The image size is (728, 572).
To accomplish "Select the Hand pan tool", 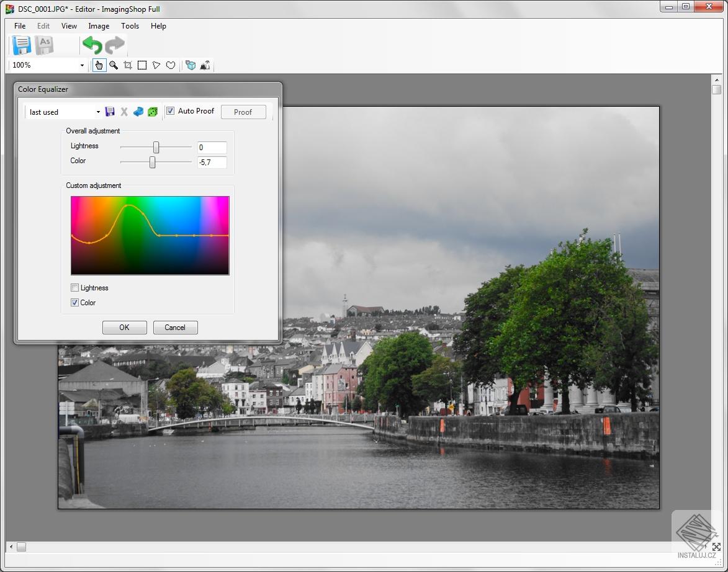I will 99,65.
